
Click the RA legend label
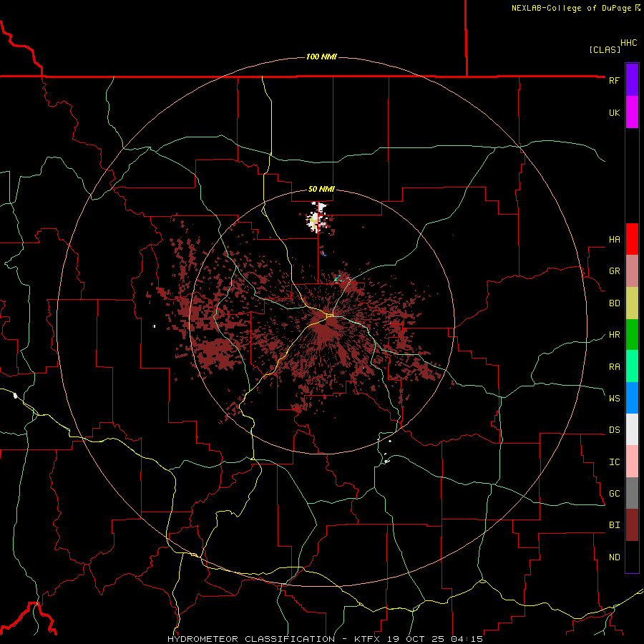(614, 367)
